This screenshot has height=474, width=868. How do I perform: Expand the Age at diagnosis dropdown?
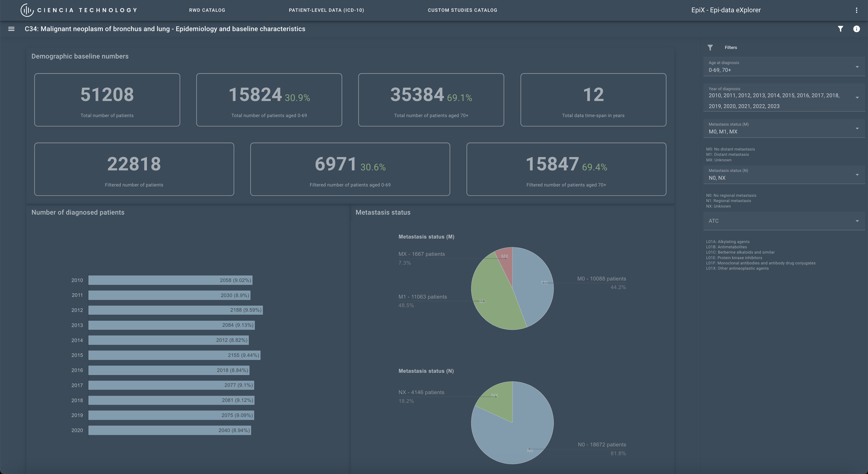[x=783, y=67]
